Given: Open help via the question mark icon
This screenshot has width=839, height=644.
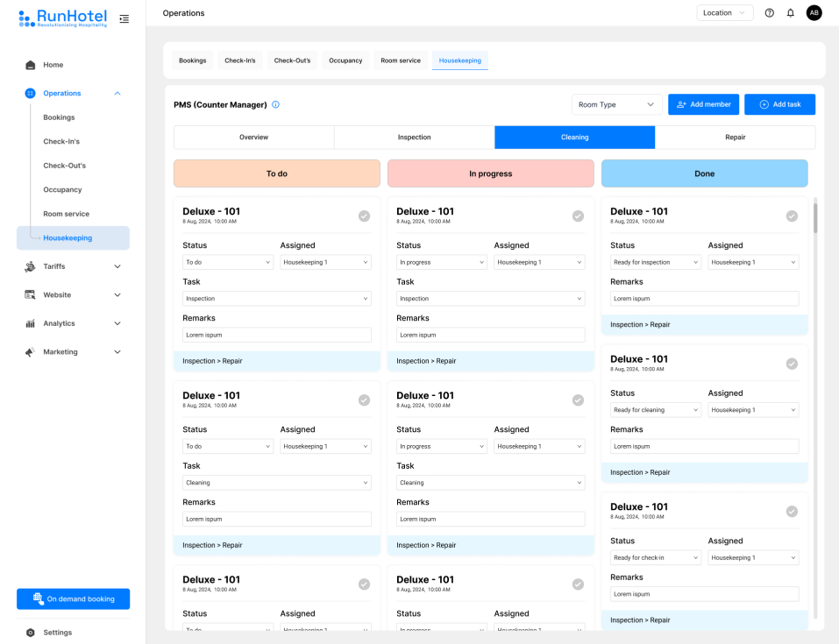Looking at the screenshot, I should (x=770, y=13).
